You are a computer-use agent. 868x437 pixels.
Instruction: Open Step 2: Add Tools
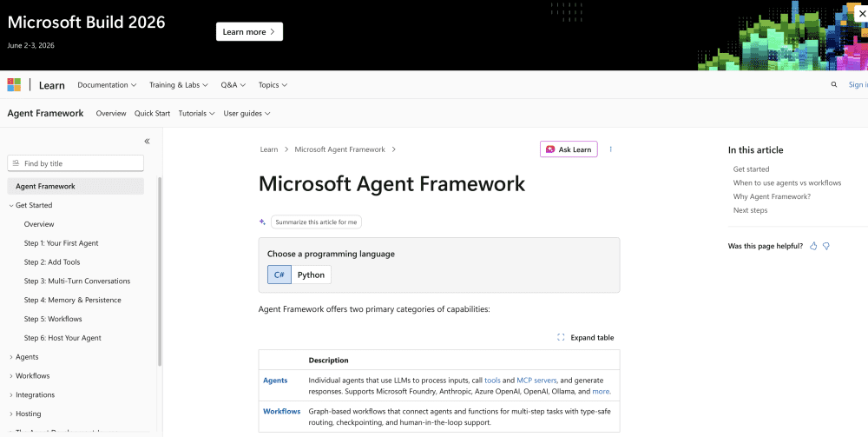coord(52,262)
